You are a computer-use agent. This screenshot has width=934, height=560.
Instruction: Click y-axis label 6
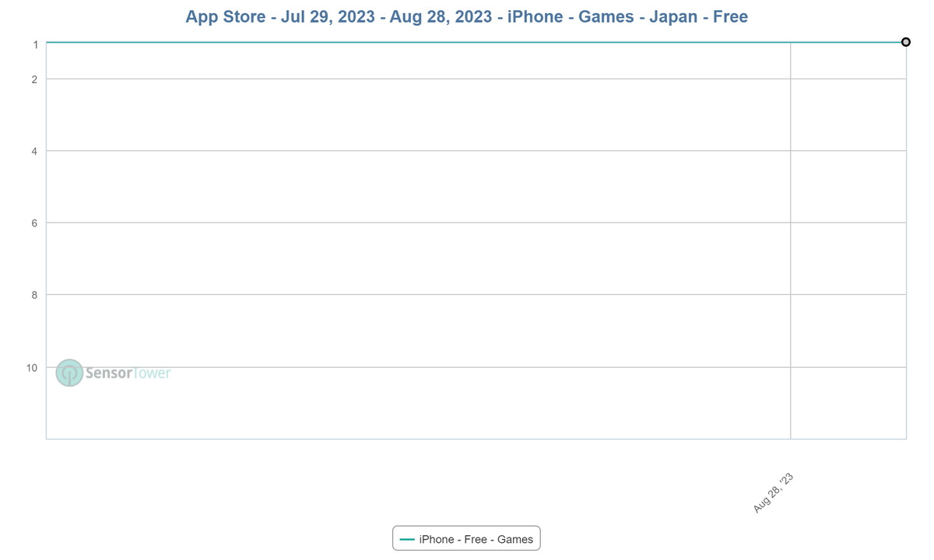point(35,223)
